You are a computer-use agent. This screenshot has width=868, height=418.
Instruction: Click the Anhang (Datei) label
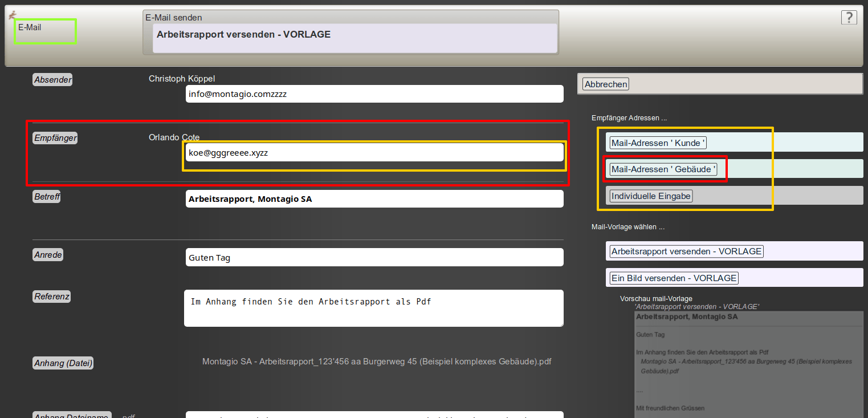[63, 363]
